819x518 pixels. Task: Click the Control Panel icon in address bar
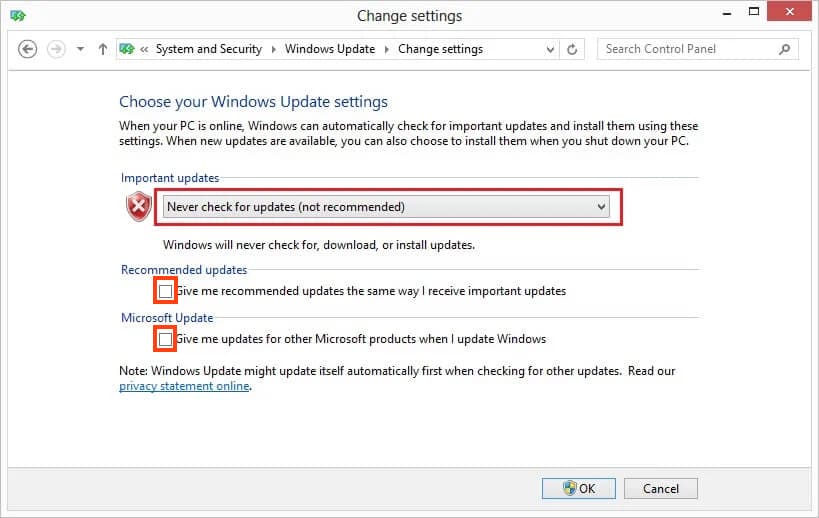[x=128, y=49]
